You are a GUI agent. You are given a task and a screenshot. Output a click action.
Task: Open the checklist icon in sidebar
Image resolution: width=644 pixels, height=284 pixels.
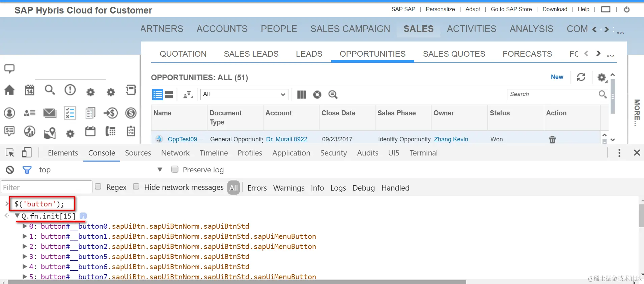(70, 113)
